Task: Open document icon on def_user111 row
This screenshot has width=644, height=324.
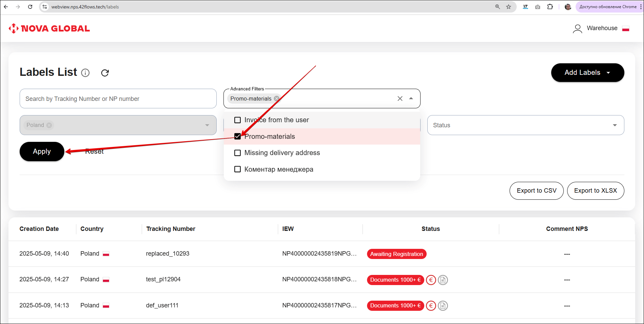Action: (x=443, y=306)
